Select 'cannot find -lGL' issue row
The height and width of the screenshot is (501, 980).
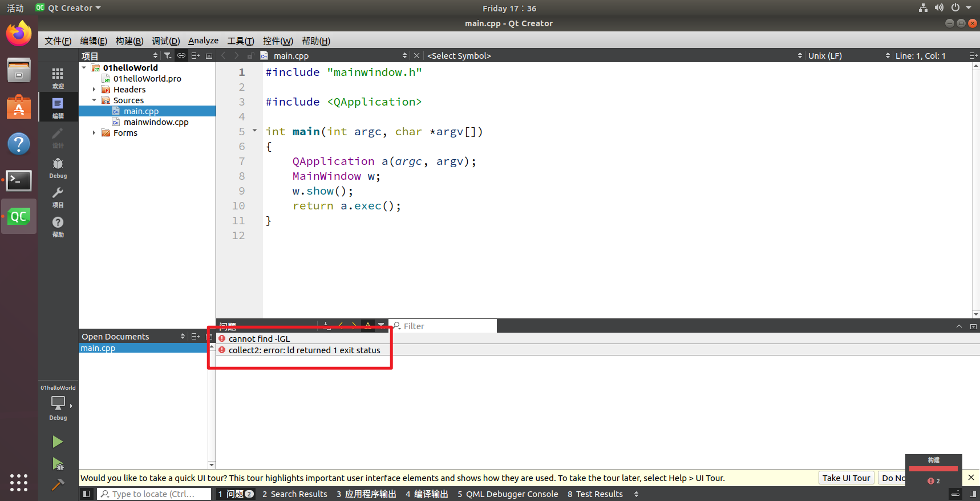point(598,338)
